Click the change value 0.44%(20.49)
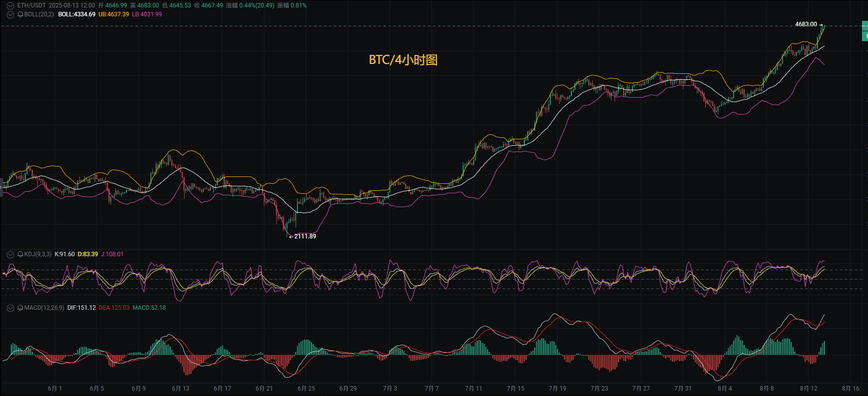Image resolution: width=868 pixels, height=396 pixels. (257, 5)
